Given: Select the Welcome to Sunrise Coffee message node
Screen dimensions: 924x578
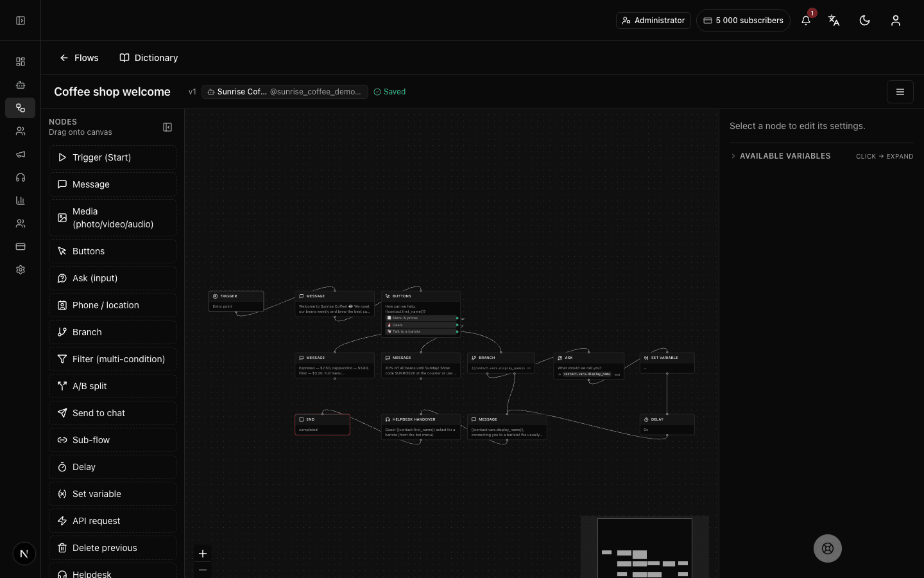Looking at the screenshot, I should [334, 303].
